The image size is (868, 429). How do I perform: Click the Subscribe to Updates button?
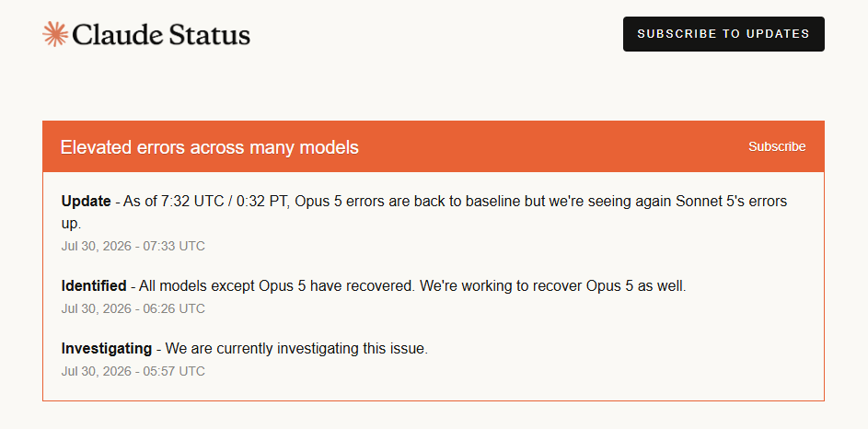(723, 34)
